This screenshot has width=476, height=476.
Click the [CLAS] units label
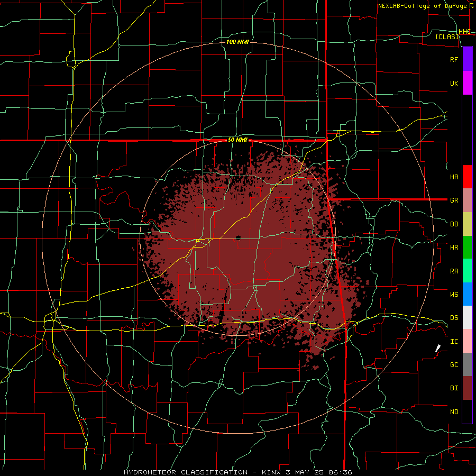(447, 36)
